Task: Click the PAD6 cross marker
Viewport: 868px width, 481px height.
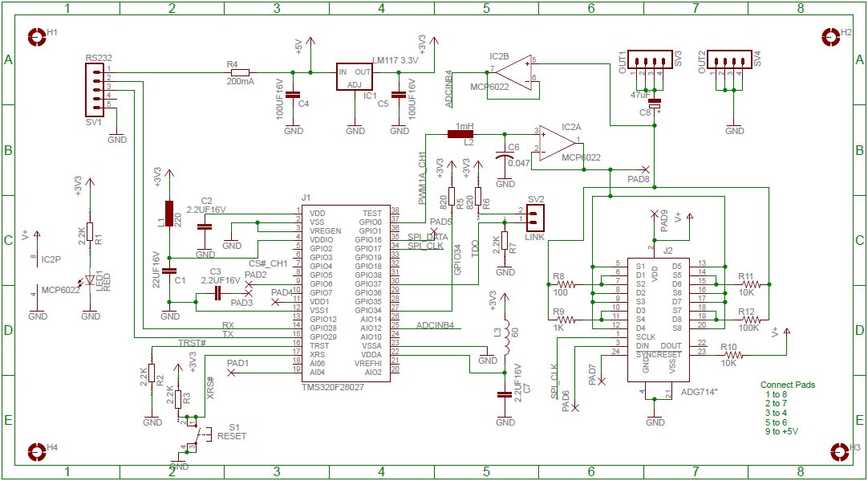Action: [x=575, y=409]
